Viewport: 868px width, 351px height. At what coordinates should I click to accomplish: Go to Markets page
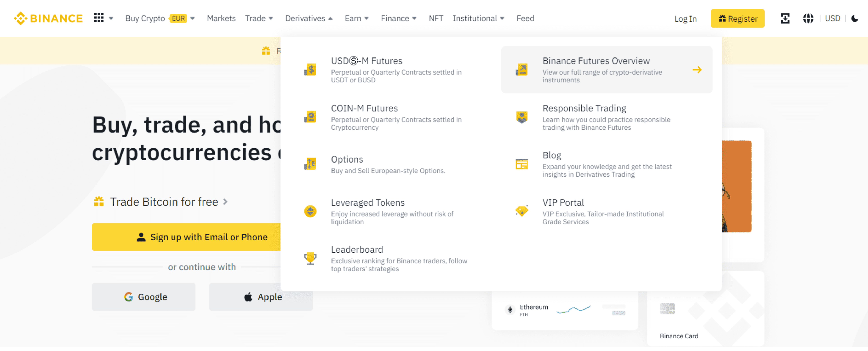(221, 18)
